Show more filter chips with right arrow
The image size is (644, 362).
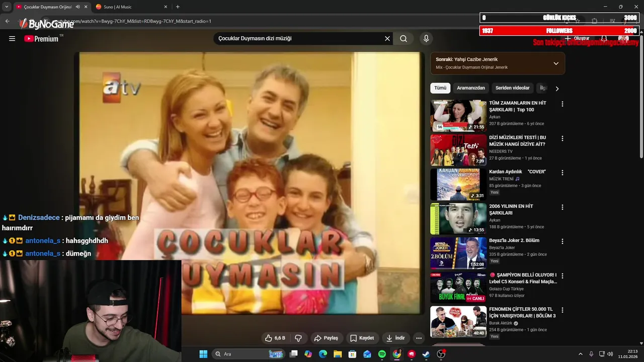[x=557, y=88]
